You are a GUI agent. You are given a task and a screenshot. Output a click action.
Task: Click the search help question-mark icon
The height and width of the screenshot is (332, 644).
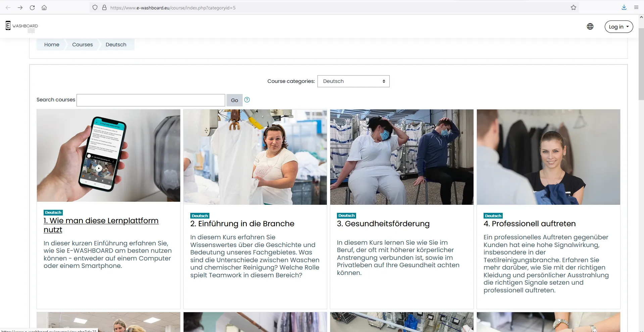[x=247, y=100]
